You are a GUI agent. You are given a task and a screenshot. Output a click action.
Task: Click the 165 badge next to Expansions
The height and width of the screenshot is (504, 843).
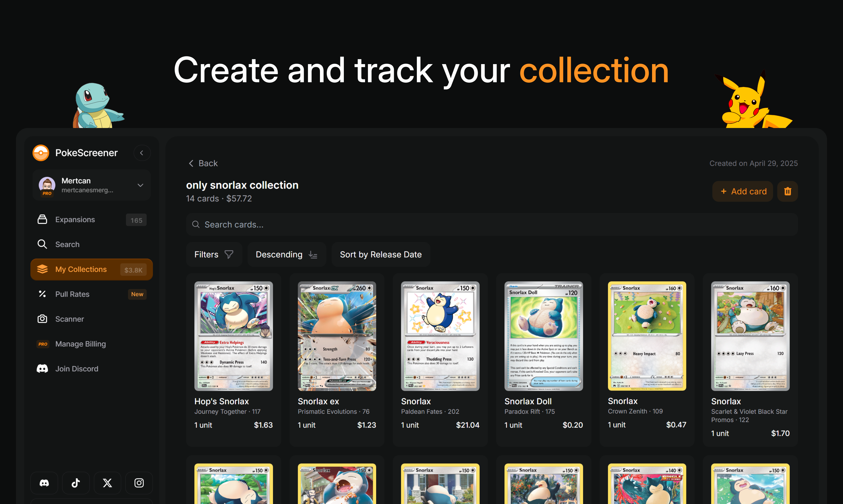[x=136, y=220]
